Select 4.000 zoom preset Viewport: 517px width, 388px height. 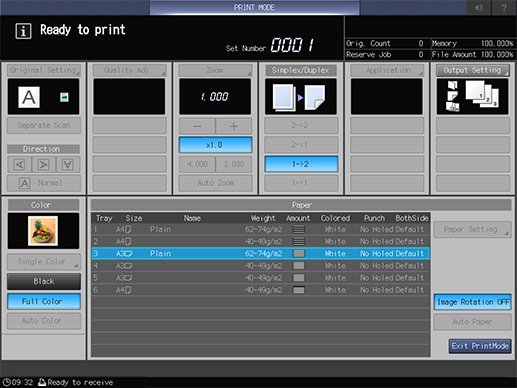[x=197, y=164]
